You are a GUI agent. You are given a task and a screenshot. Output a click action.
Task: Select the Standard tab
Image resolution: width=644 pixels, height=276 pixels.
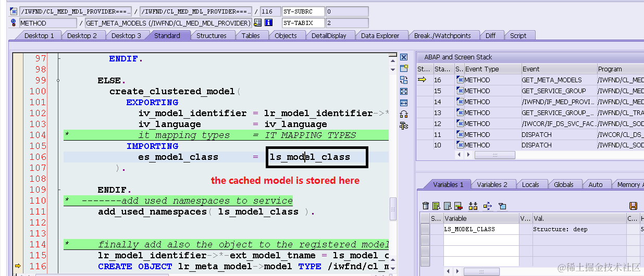click(167, 35)
